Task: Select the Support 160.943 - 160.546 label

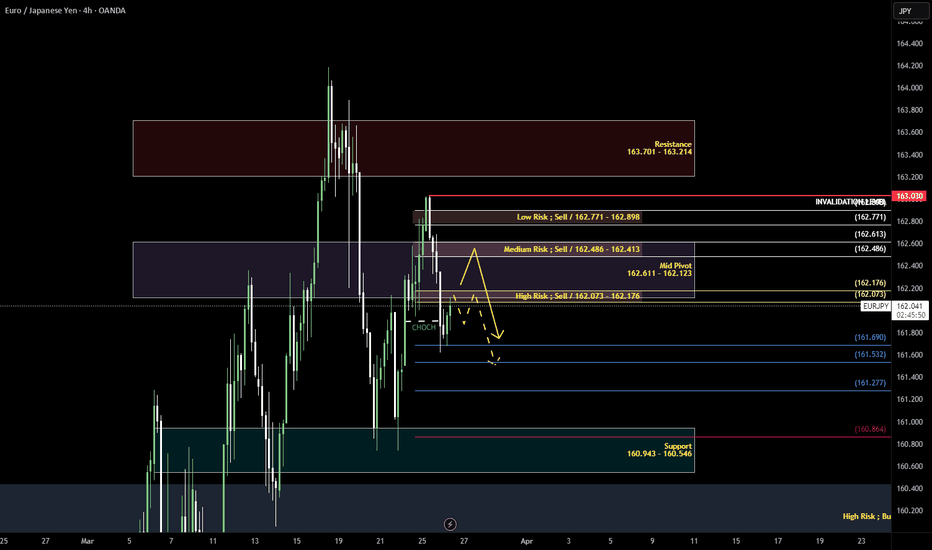Action: (659, 450)
